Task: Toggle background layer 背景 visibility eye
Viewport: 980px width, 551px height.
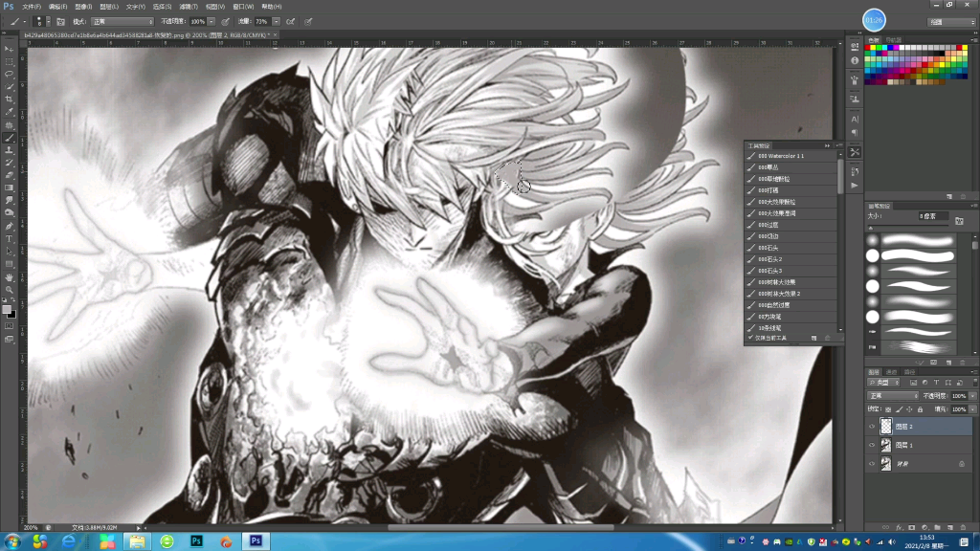Action: click(872, 464)
